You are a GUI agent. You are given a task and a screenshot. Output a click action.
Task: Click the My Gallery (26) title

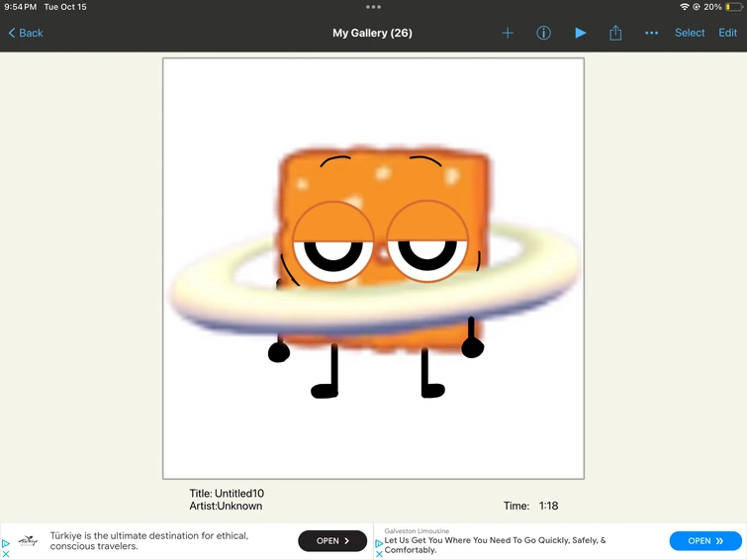click(372, 33)
